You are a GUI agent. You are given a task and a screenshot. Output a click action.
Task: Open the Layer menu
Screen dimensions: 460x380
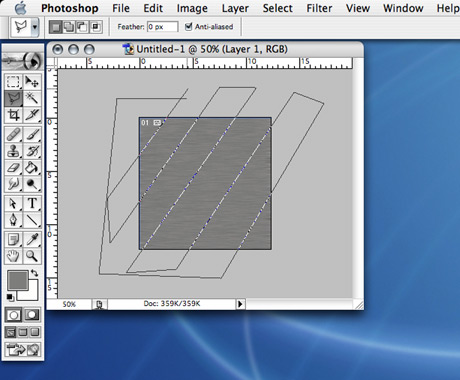[235, 8]
